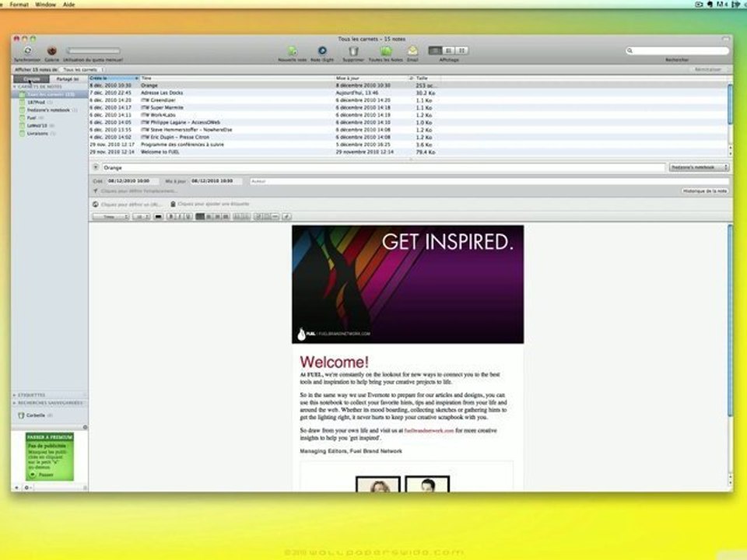Click the Passer button in premium ad
The width and height of the screenshot is (747, 560).
point(42,474)
